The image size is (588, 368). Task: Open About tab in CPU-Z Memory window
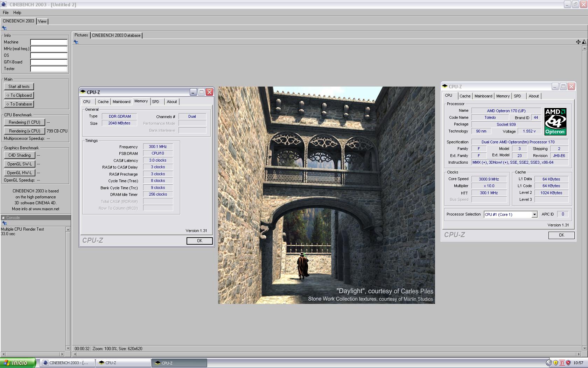(171, 102)
